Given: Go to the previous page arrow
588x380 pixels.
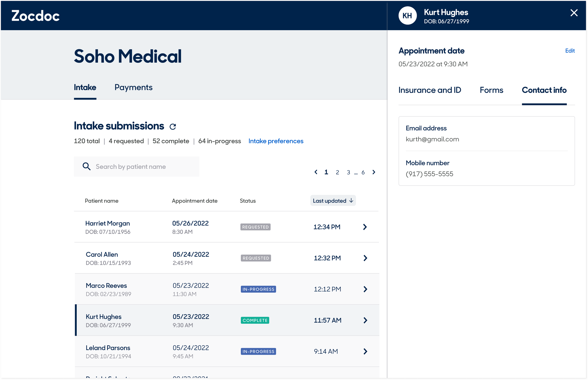Looking at the screenshot, I should tap(316, 172).
